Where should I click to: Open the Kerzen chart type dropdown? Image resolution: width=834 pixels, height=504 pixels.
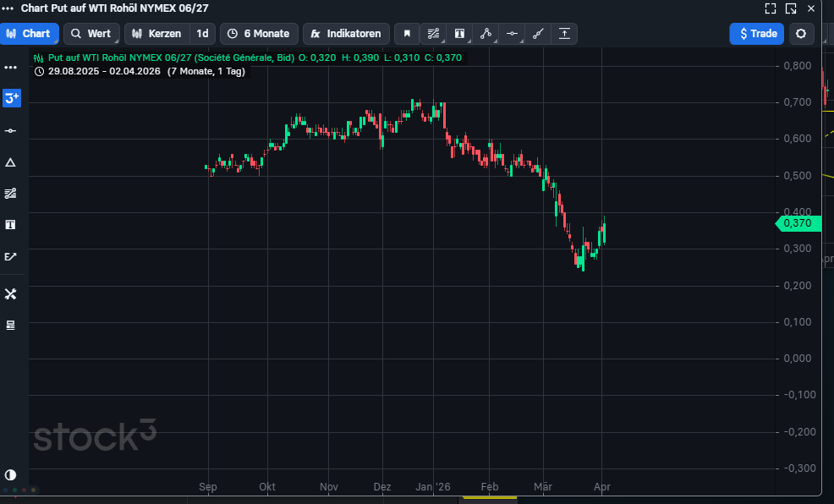(156, 34)
